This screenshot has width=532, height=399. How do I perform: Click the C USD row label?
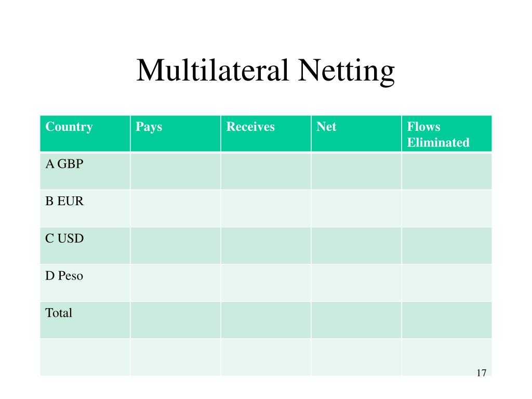click(64, 238)
